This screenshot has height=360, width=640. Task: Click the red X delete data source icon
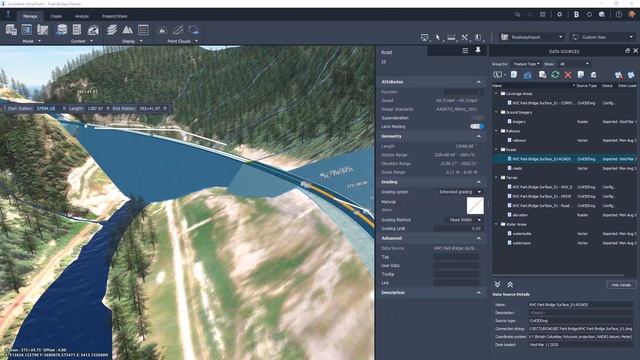click(568, 75)
